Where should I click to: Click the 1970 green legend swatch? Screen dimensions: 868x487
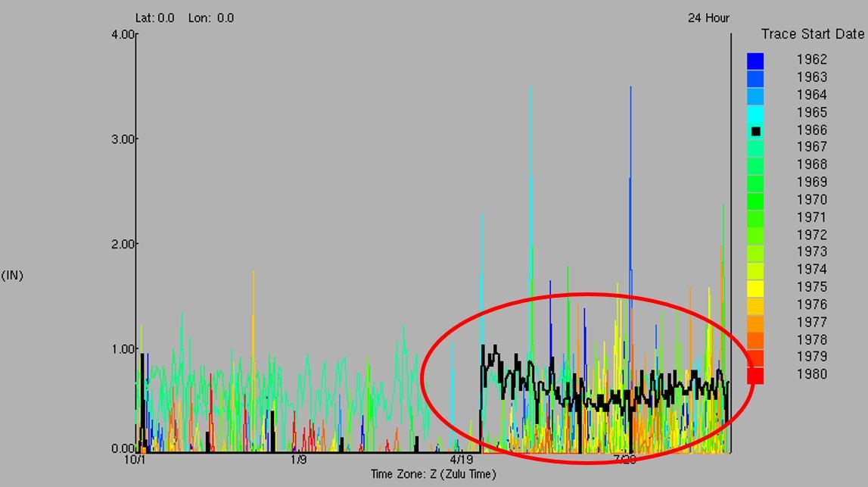pyautogui.click(x=755, y=201)
